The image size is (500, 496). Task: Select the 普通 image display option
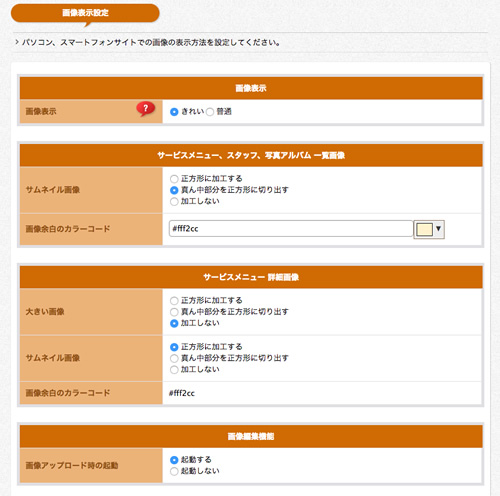[210, 112]
